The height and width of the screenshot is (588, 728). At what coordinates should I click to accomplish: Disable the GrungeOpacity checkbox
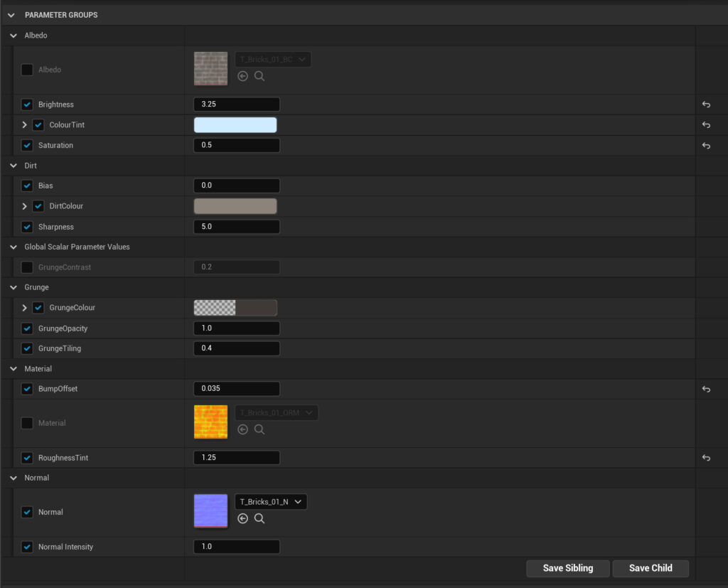pos(26,328)
